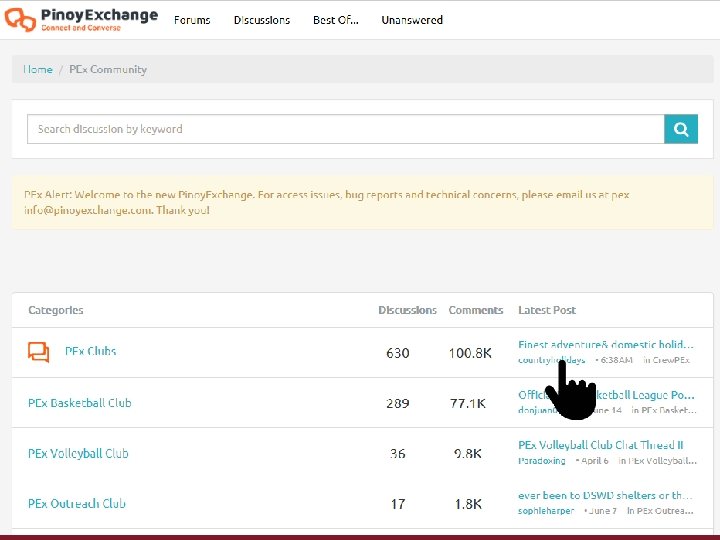Open the Forums menu
This screenshot has width=720, height=540.
pyautogui.click(x=192, y=20)
